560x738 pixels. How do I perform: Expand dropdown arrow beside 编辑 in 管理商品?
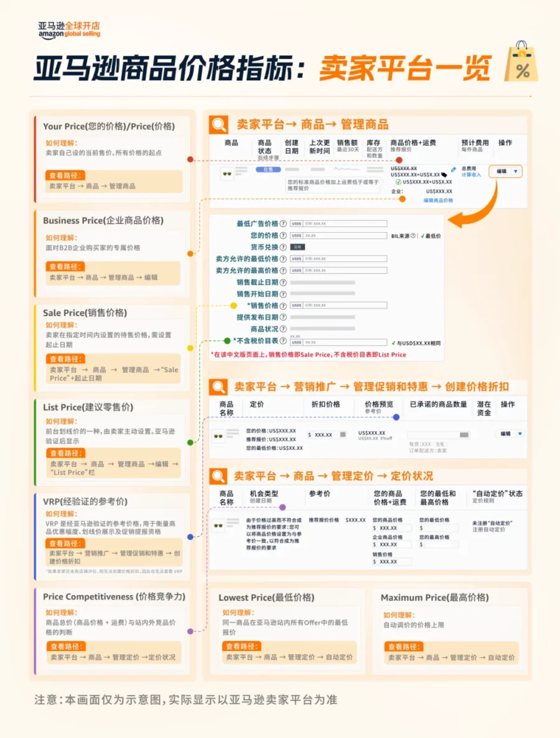tap(516, 171)
